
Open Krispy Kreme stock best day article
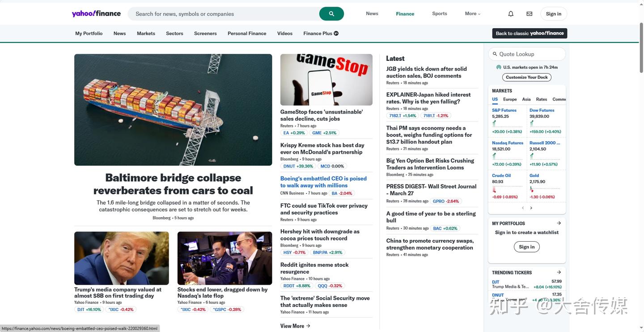coord(322,148)
